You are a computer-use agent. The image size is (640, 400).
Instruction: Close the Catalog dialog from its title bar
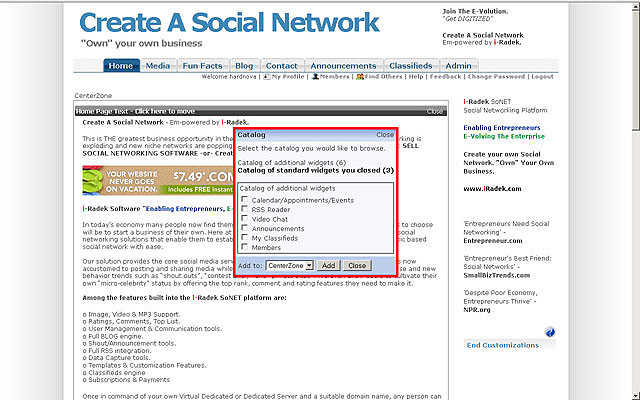click(x=384, y=134)
